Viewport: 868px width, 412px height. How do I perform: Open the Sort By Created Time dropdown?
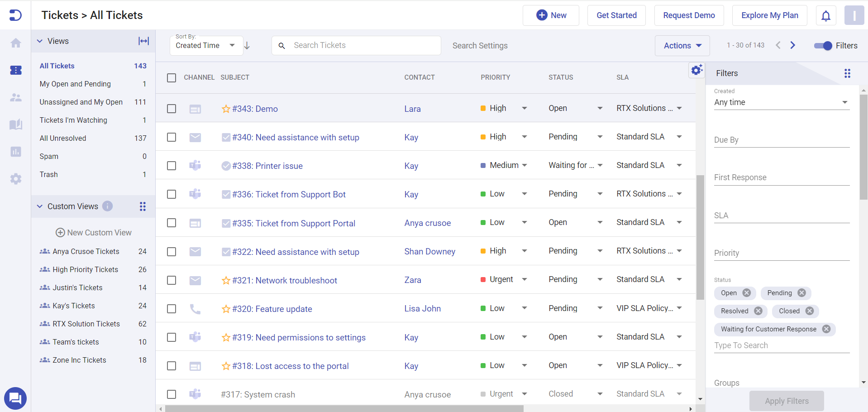click(206, 46)
